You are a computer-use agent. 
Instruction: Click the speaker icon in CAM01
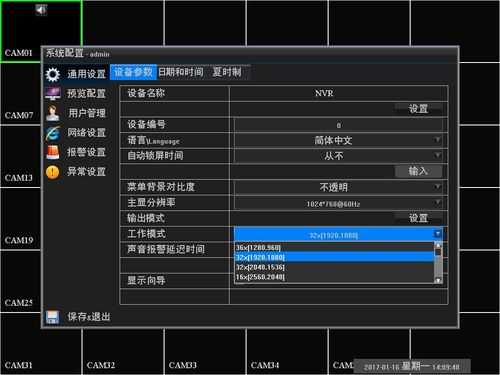[41, 10]
